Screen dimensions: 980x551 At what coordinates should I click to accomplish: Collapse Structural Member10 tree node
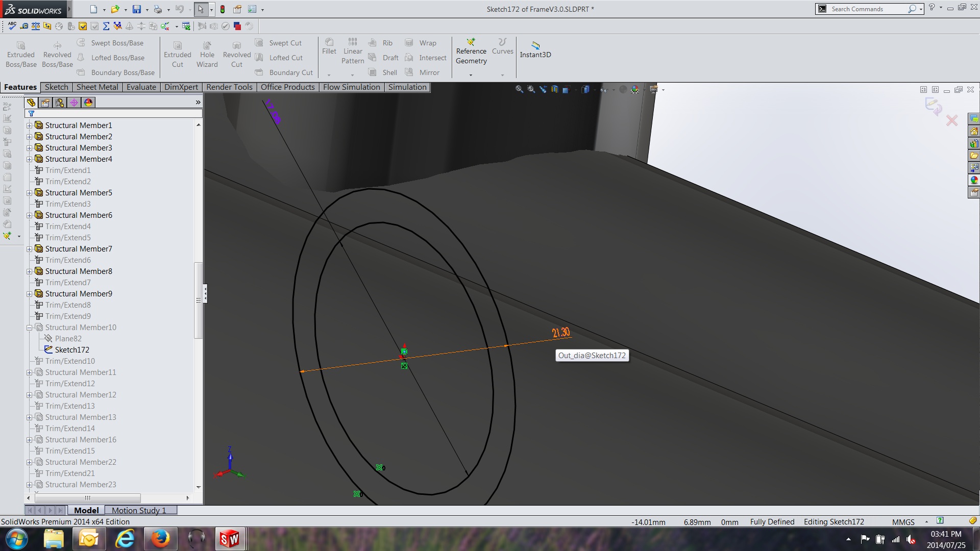click(x=30, y=328)
